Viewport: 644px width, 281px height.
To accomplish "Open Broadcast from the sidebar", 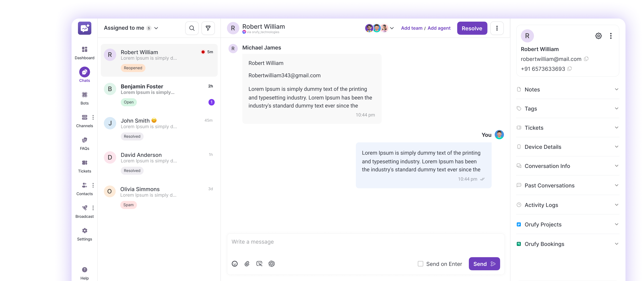I will 85,211.
